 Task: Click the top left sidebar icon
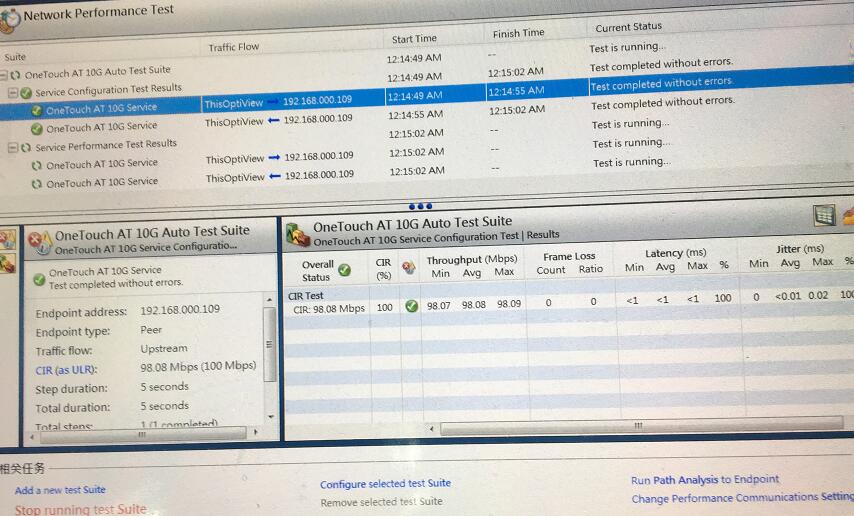[x=8, y=238]
